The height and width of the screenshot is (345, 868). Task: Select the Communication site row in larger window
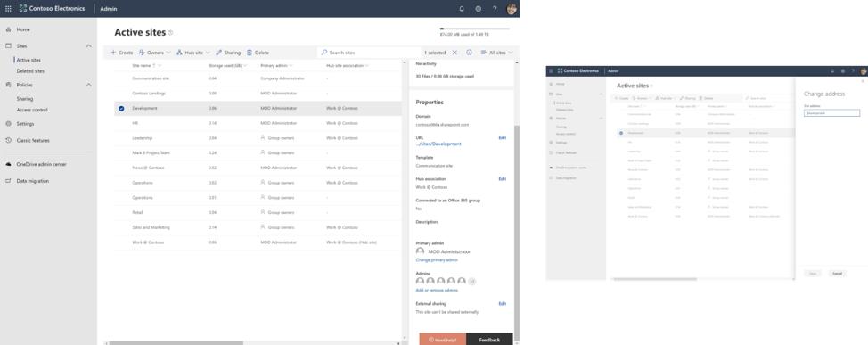(x=258, y=78)
